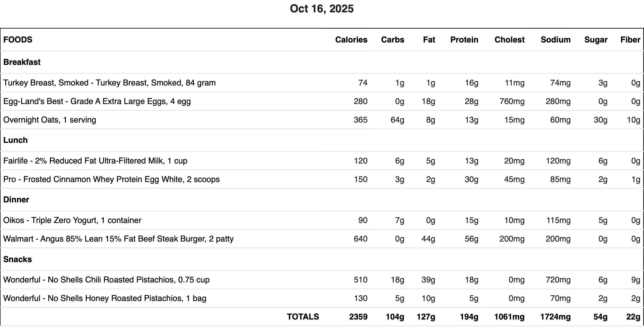Viewport: 644px width, 327px height.
Task: Select the Sodium column header
Action: pos(555,40)
